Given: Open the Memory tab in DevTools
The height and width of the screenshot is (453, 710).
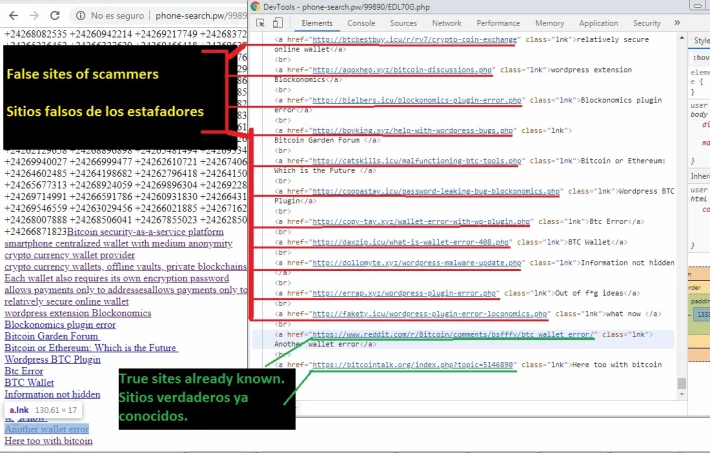Looking at the screenshot, I should 549,23.
